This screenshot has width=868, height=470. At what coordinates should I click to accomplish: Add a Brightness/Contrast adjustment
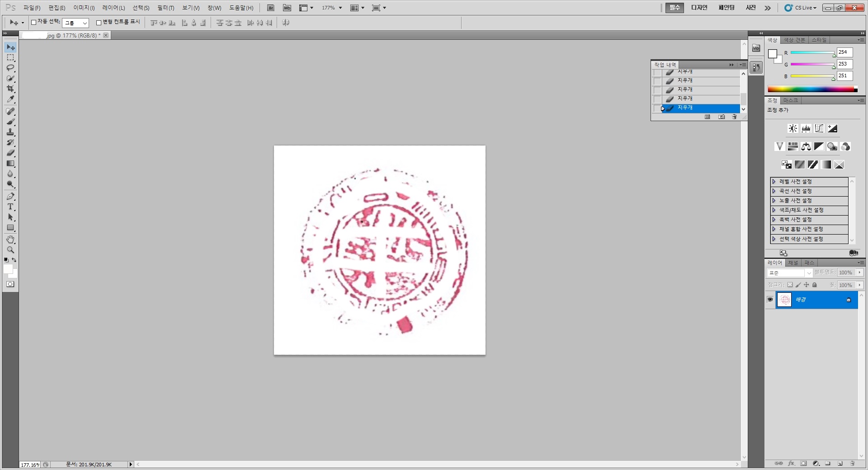coord(793,129)
